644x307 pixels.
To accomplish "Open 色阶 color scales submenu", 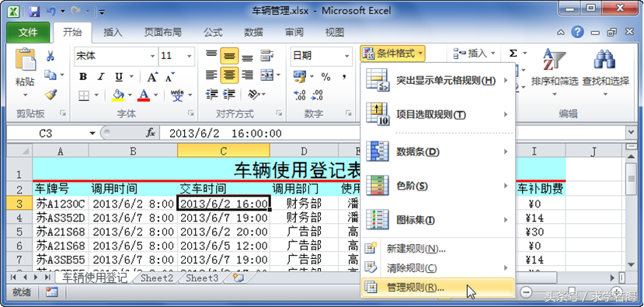I will click(x=437, y=186).
